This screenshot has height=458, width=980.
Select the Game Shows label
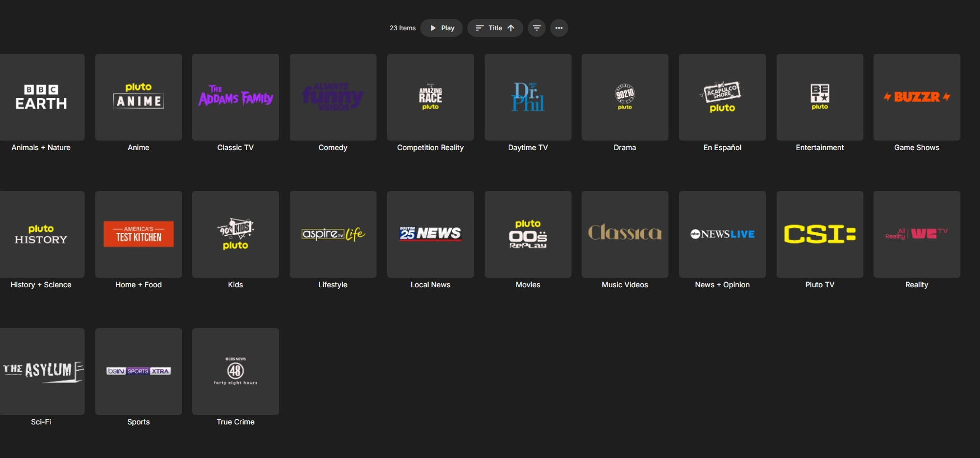(917, 148)
